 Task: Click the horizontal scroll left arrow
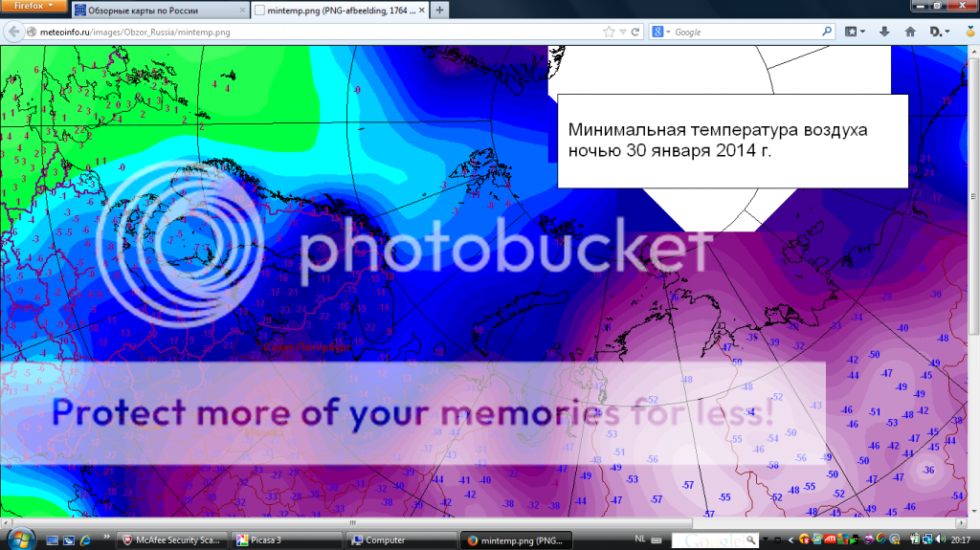point(6,522)
